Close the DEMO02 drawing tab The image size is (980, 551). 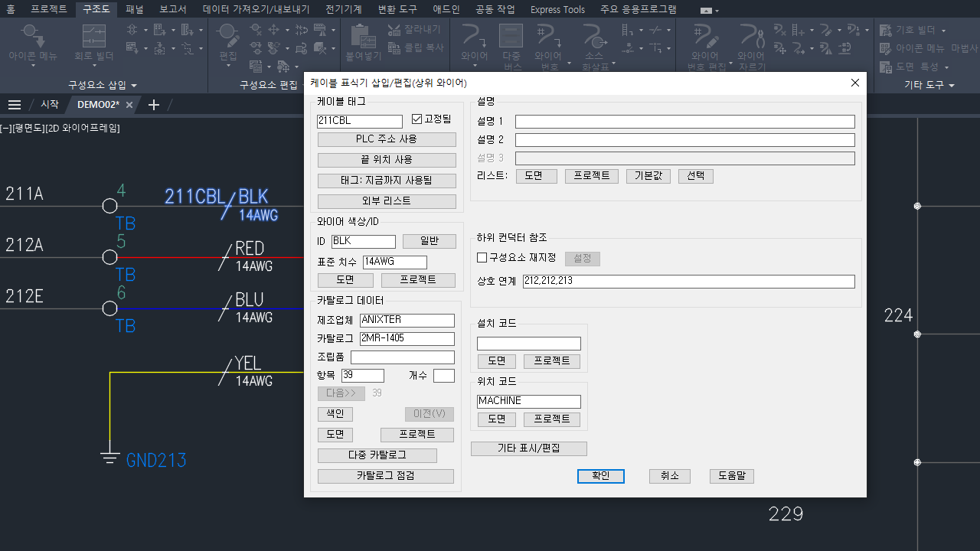coord(129,105)
